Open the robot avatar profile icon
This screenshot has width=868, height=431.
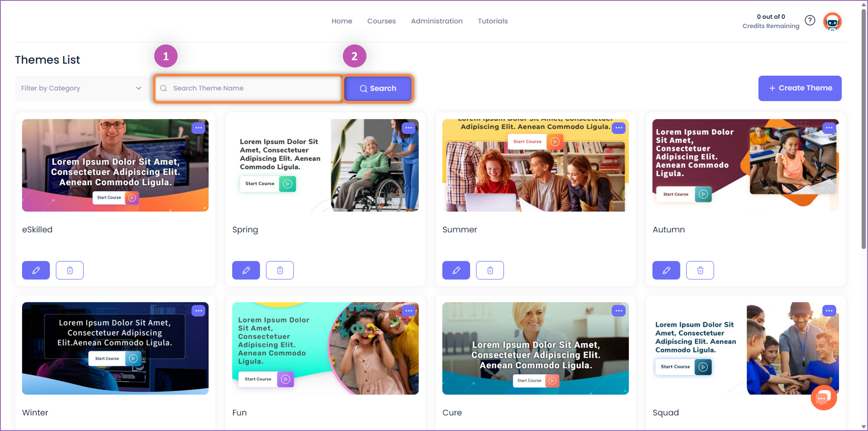[832, 21]
